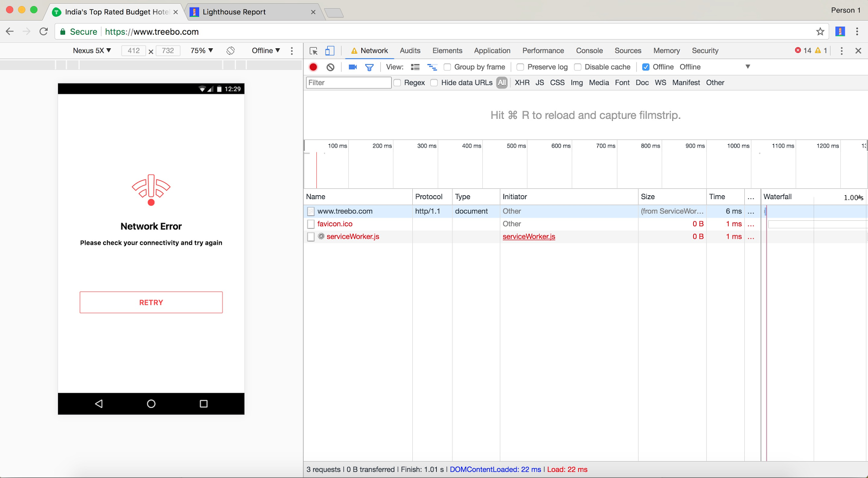Image resolution: width=868 pixels, height=478 pixels.
Task: Open the 75% zoom level dropdown
Action: tap(201, 50)
